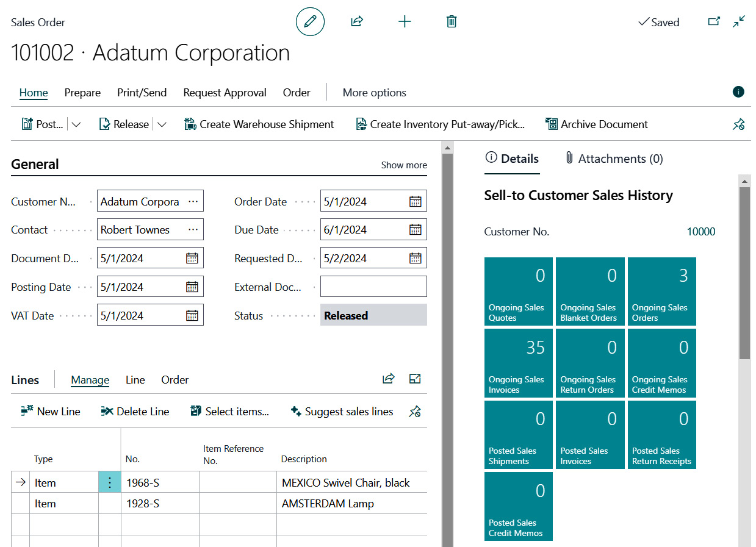Delete the order using trash icon

coord(452,22)
